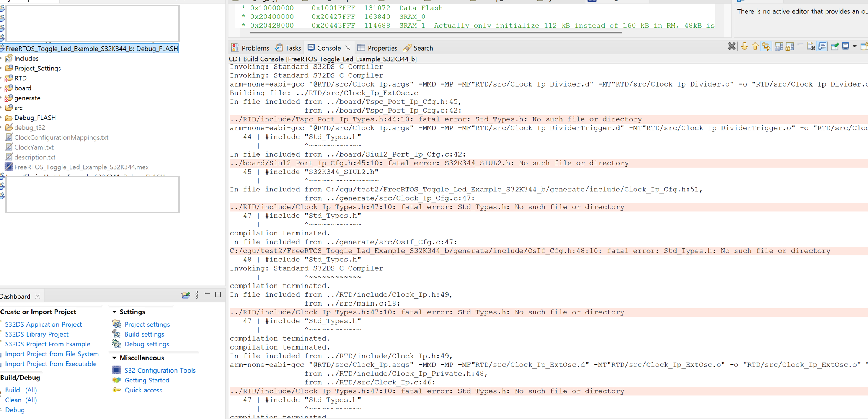This screenshot has height=420, width=868.
Task: Toggle wrap/synchronize arrows console button
Action: (766, 47)
